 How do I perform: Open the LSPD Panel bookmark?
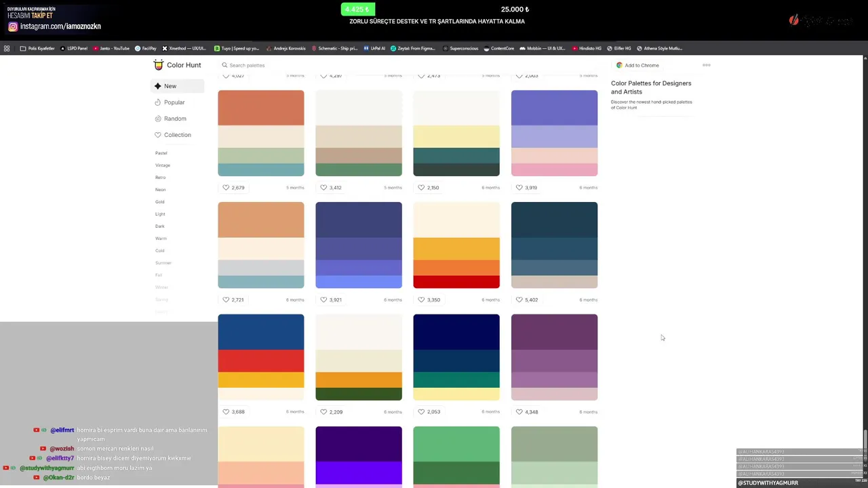74,48
